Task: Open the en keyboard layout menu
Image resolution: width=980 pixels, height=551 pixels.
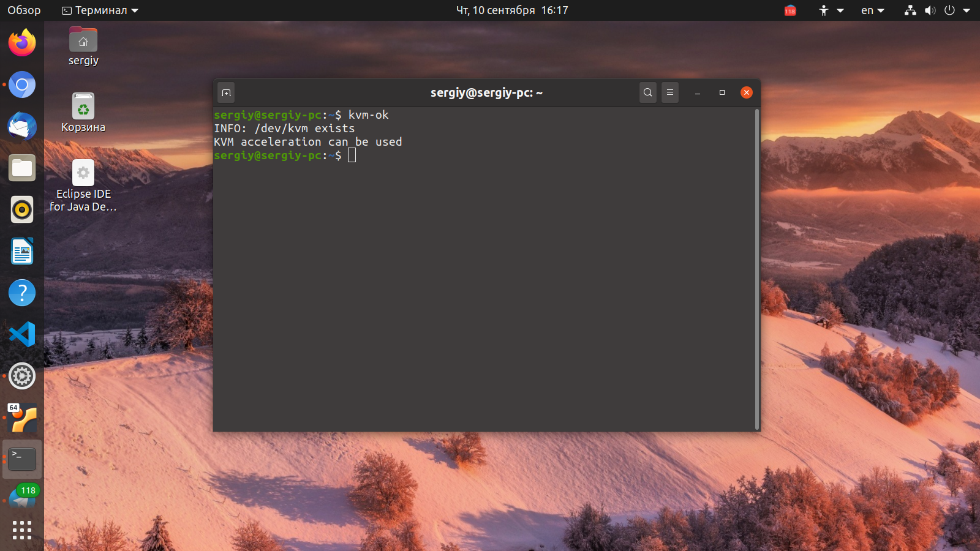Action: coord(873,10)
